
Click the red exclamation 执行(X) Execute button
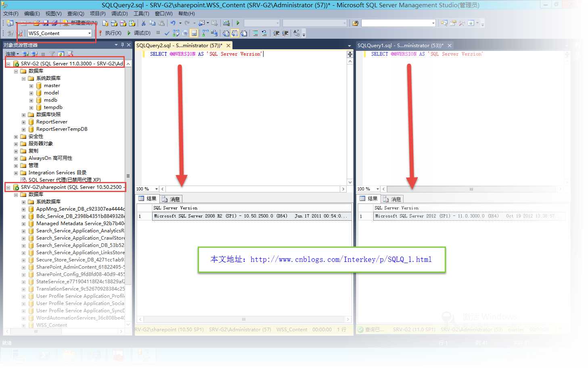(110, 33)
